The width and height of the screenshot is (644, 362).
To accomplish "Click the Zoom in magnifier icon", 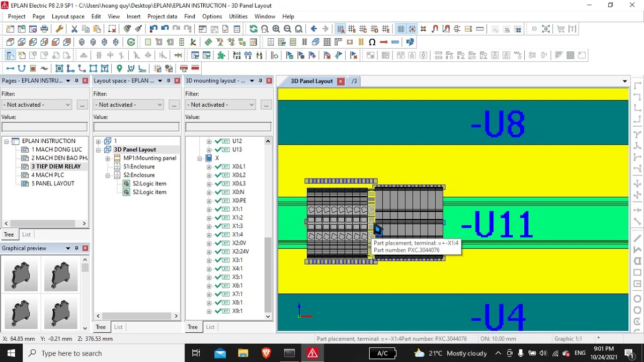I will click(276, 29).
